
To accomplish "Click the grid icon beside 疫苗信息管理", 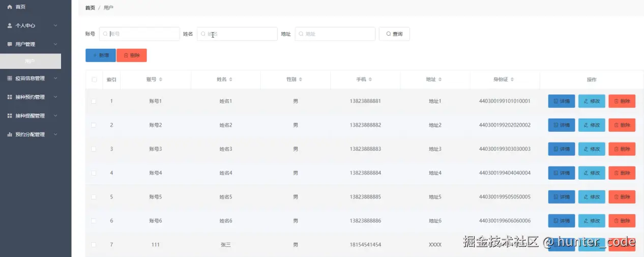I will 10,78.
